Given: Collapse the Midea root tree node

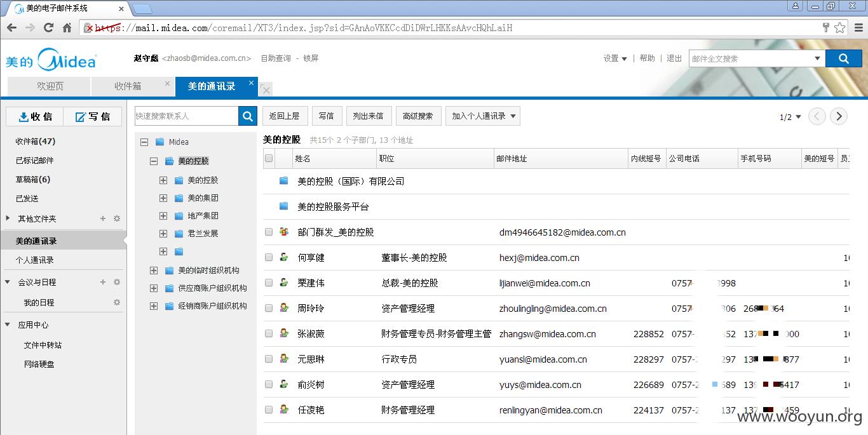Looking at the screenshot, I should tap(144, 142).
